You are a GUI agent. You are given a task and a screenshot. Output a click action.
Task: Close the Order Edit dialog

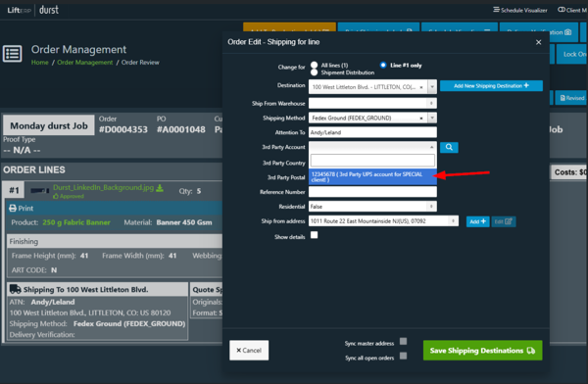coord(538,42)
